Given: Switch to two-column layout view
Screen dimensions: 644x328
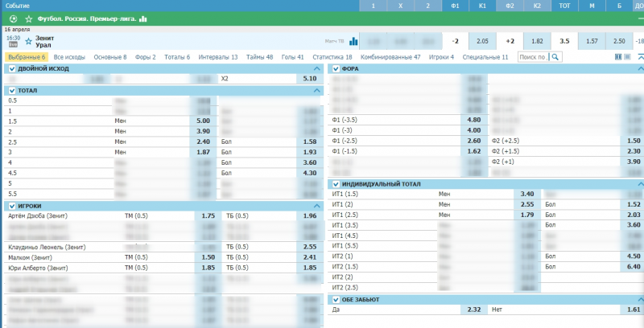Looking at the screenshot, I should point(617,57).
